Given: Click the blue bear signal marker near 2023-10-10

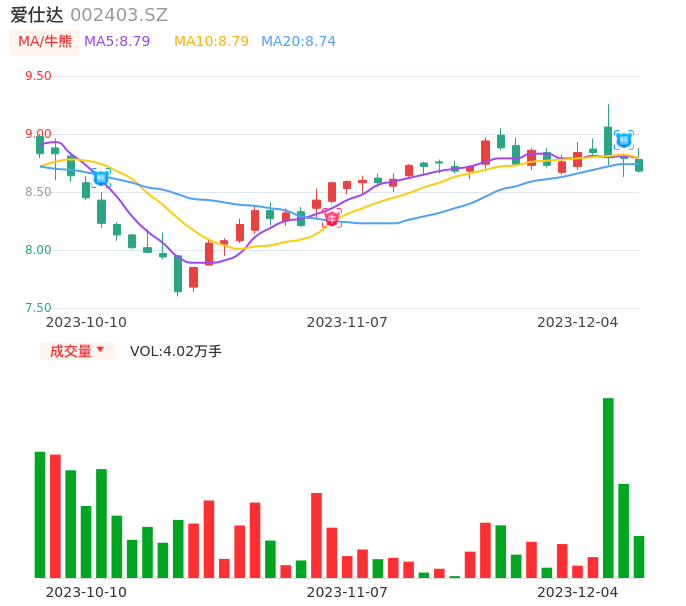Looking at the screenshot, I should pyautogui.click(x=101, y=178).
